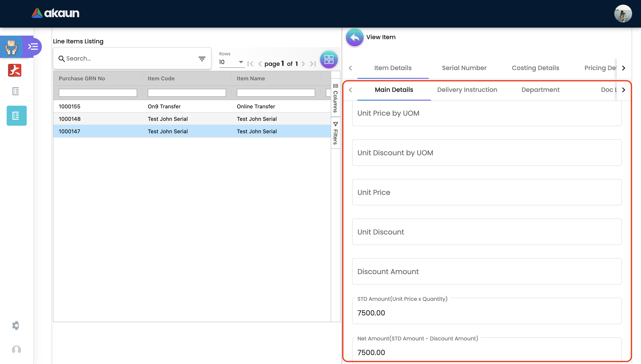The image size is (641, 364).
Task: Click the search filter options icon
Action: point(202,59)
